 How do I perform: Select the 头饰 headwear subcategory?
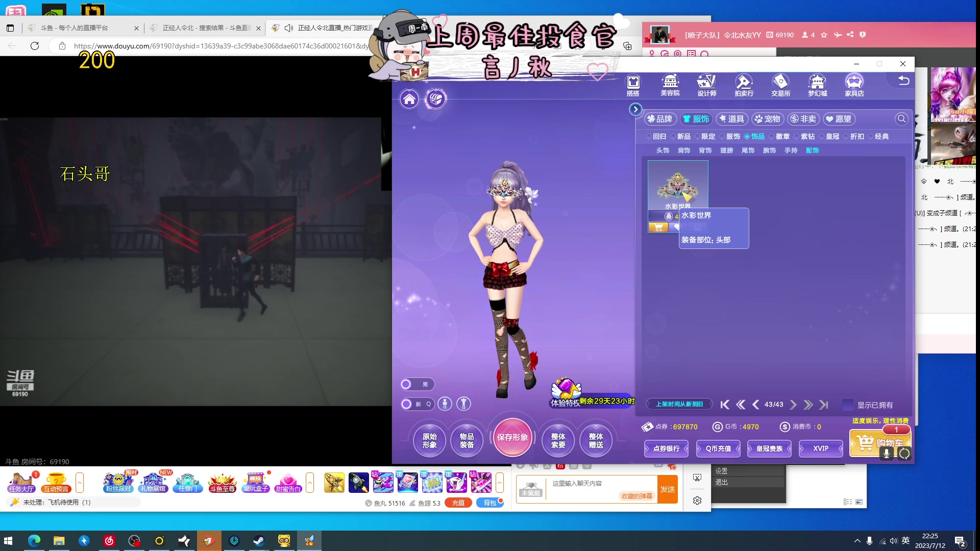663,151
